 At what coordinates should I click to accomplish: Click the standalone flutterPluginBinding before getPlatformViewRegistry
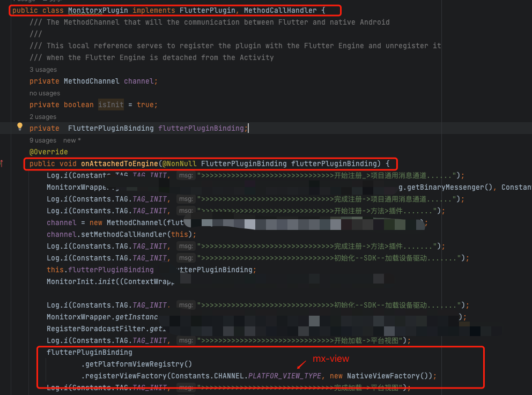[x=89, y=353]
